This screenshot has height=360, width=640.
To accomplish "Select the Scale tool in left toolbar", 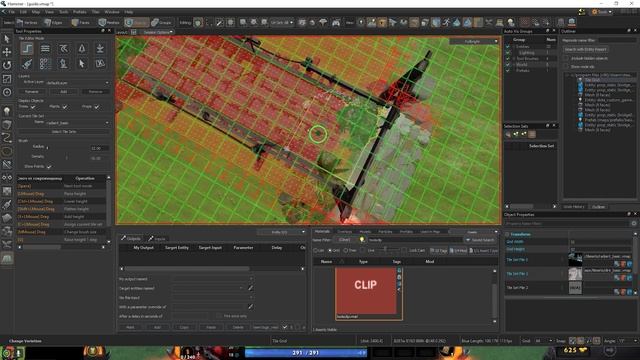I will 7,78.
